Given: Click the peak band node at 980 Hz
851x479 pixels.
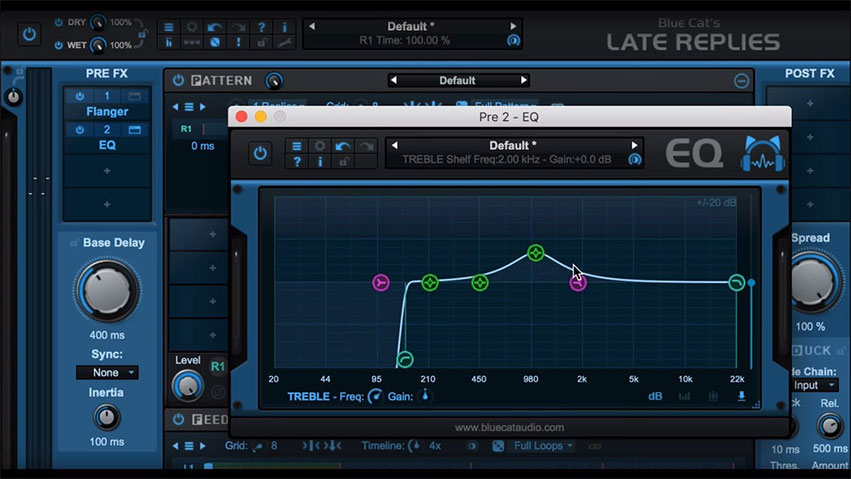Looking at the screenshot, I should 535,253.
